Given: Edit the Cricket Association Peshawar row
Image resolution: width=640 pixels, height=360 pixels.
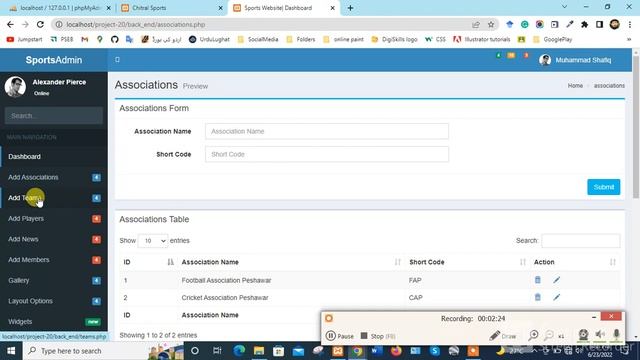Looking at the screenshot, I should [556, 297].
